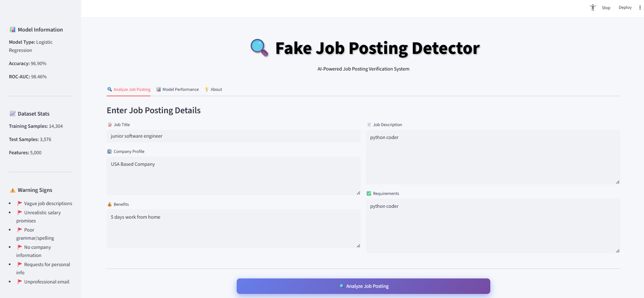The image size is (644, 298).
Task: Click the building icon beside Company Profile
Action: click(109, 152)
